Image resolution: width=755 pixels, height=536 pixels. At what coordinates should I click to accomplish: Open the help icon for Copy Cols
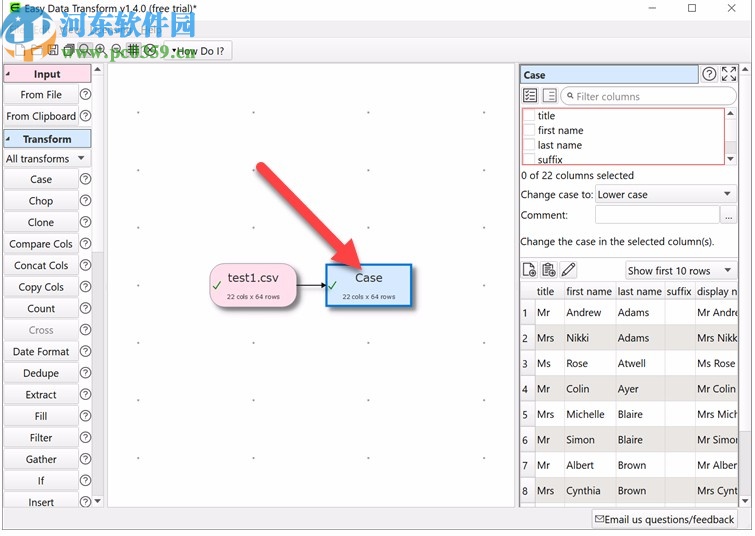(85, 287)
